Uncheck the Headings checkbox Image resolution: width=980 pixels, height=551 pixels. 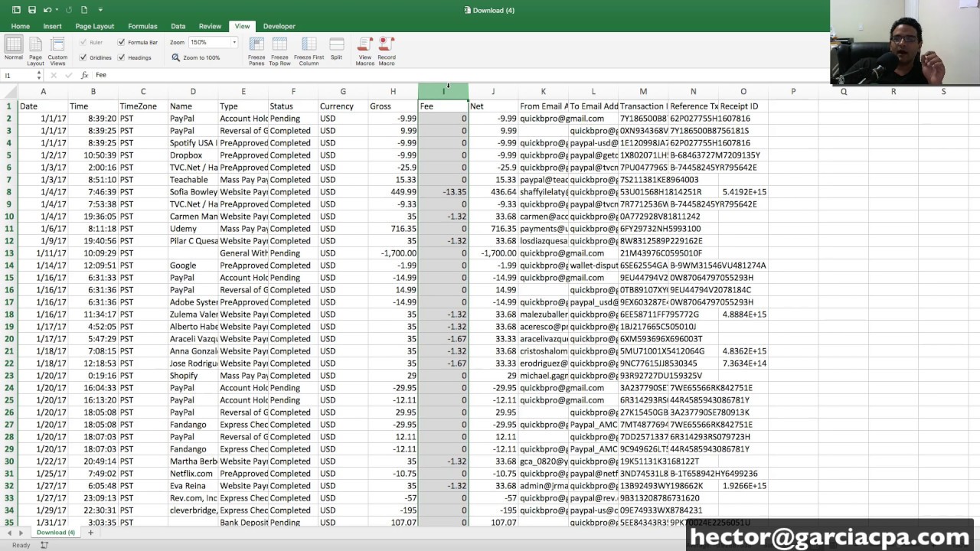pyautogui.click(x=121, y=57)
